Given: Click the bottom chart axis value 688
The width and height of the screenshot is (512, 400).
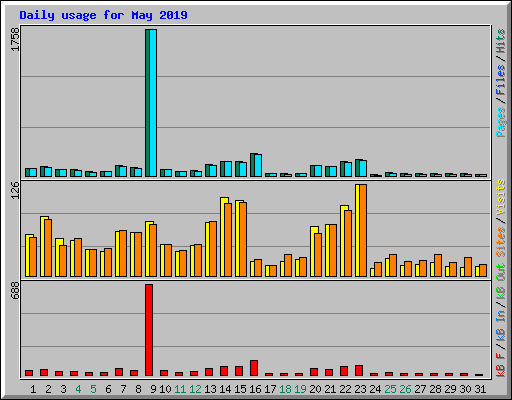Looking at the screenshot, I should [15, 291].
